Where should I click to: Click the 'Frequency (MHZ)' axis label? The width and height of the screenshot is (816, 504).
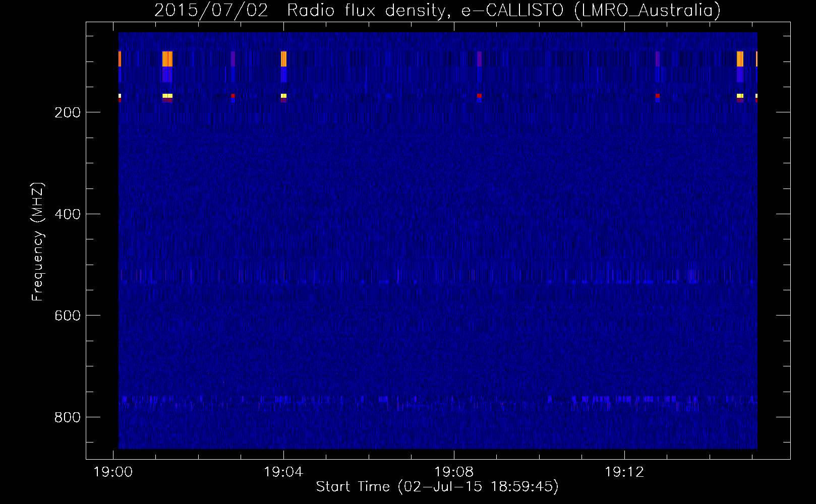[x=38, y=242]
